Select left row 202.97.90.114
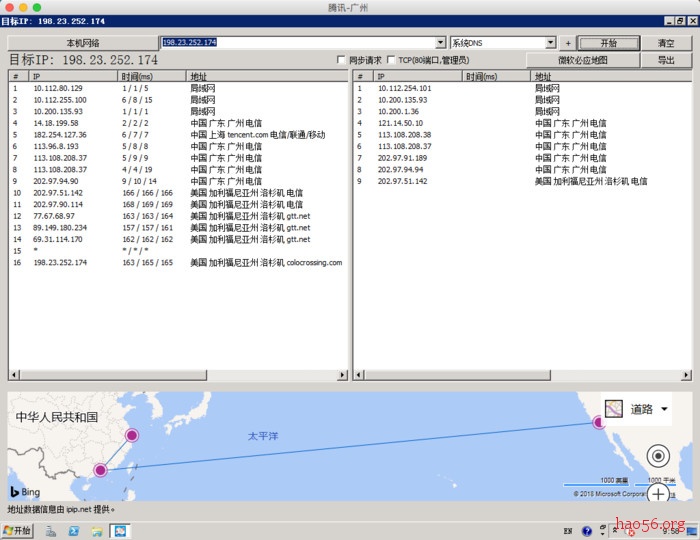Image resolution: width=700 pixels, height=540 pixels. click(x=178, y=204)
